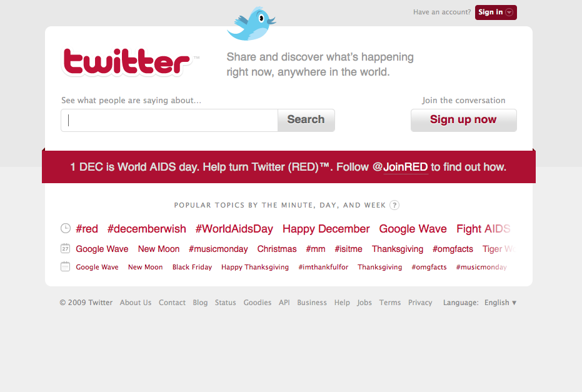The image size is (582, 392).
Task: Click the blue Twitter bird mascot
Action: click(x=252, y=23)
